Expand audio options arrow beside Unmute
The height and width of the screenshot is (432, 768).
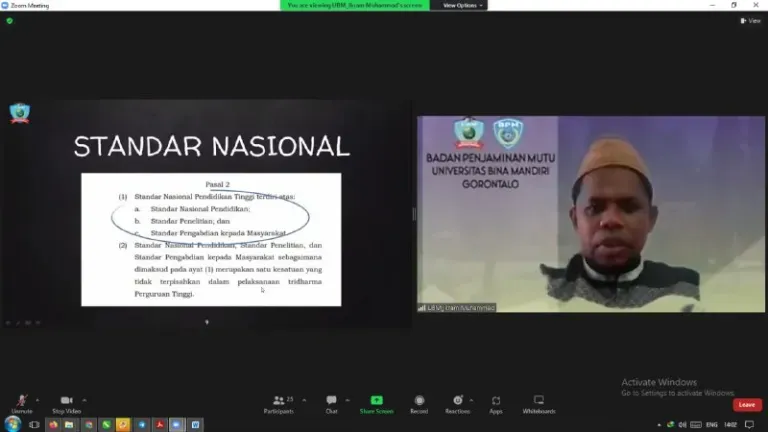click(40, 399)
